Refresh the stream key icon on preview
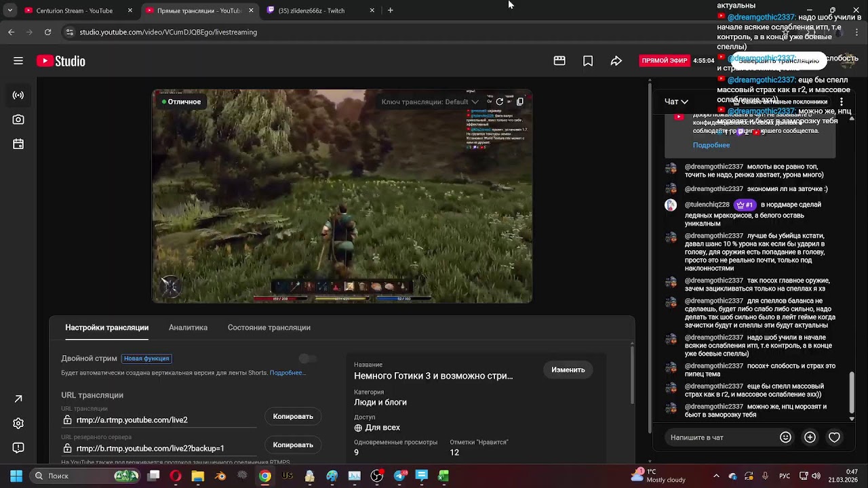This screenshot has height=488, width=868. [500, 102]
